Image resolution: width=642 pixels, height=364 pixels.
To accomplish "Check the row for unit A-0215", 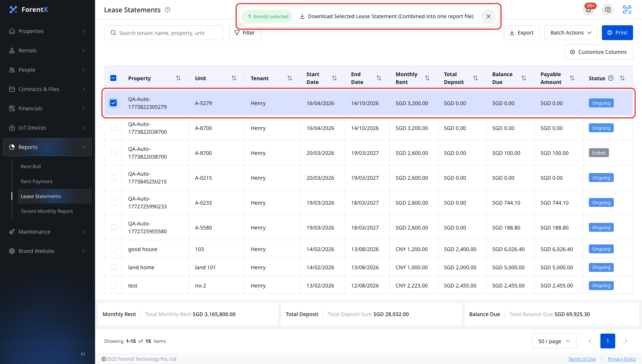I will (113, 178).
